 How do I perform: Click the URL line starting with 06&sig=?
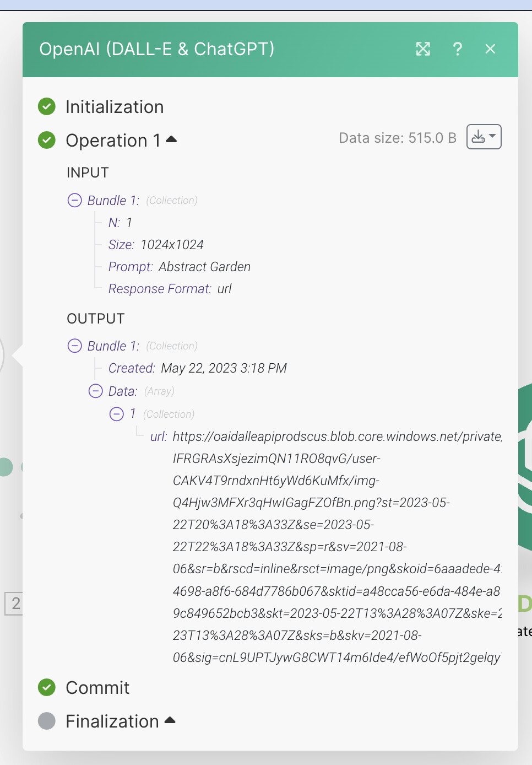[337, 658]
